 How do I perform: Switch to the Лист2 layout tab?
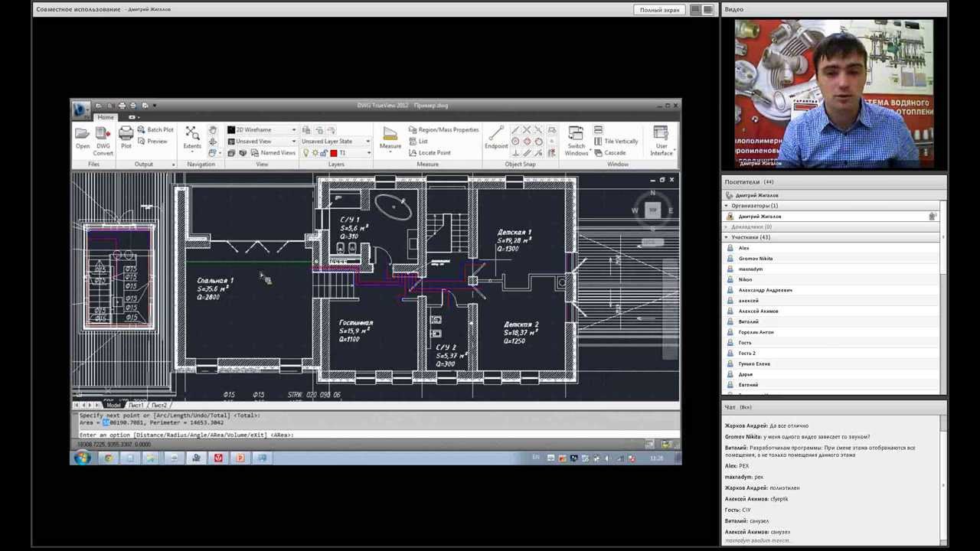[158, 405]
